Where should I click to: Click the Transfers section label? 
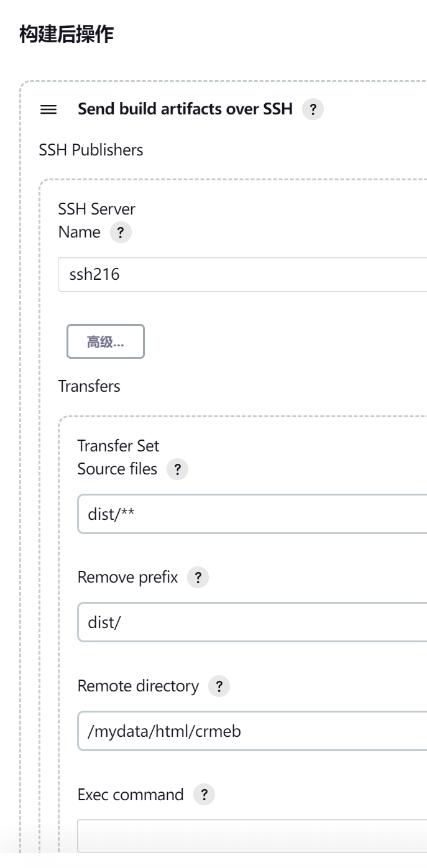pyautogui.click(x=89, y=386)
